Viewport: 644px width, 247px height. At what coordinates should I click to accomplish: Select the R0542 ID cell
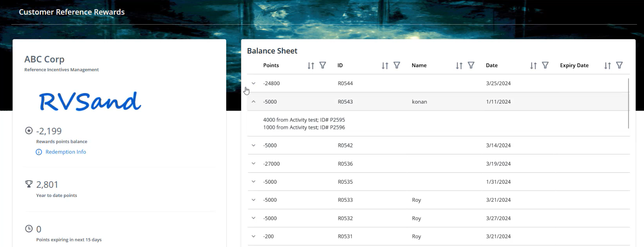[345, 145]
